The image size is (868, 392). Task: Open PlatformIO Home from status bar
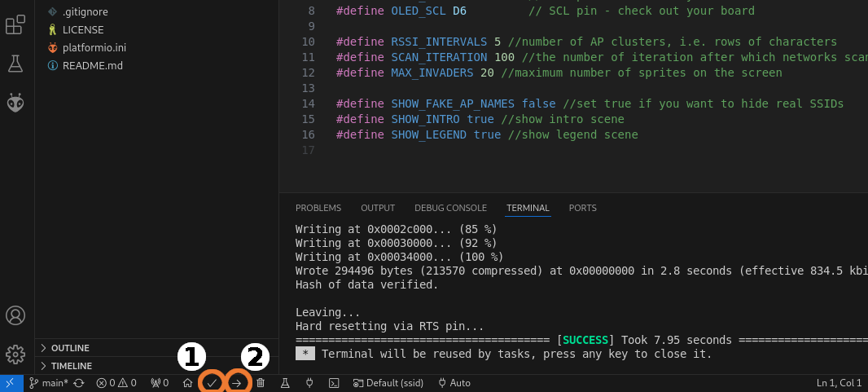click(187, 382)
